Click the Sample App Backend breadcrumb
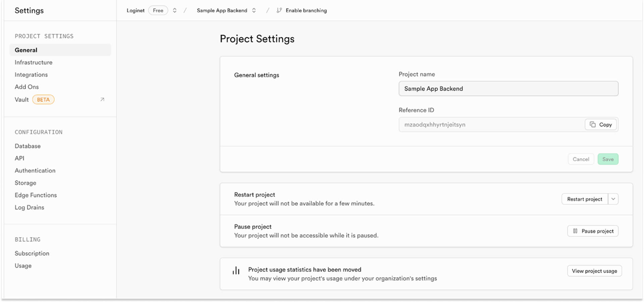Screen dimensions: 644x302 click(x=222, y=10)
